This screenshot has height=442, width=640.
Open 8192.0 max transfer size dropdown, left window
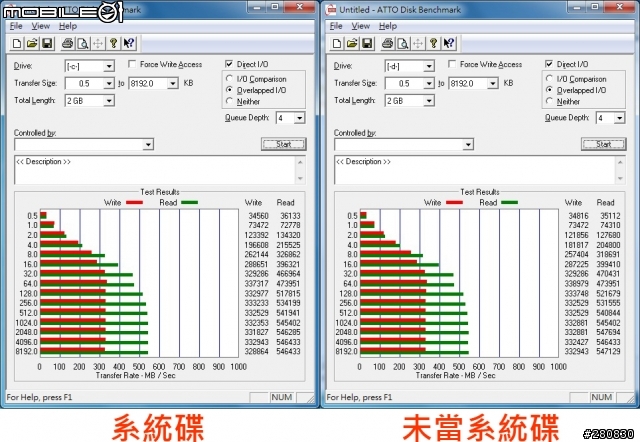click(173, 84)
